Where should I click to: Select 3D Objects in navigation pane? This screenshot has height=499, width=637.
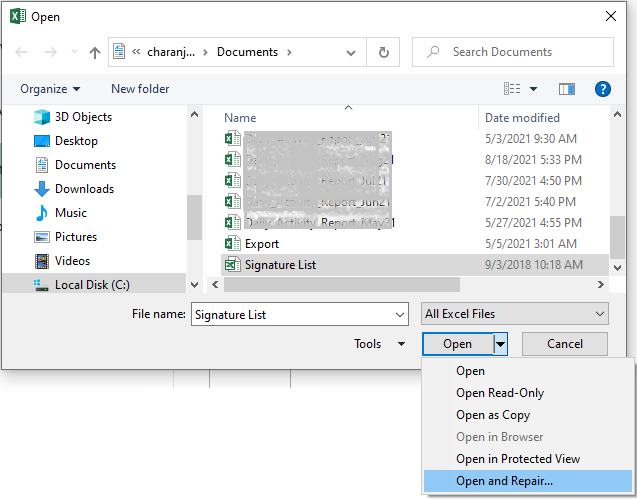83,117
